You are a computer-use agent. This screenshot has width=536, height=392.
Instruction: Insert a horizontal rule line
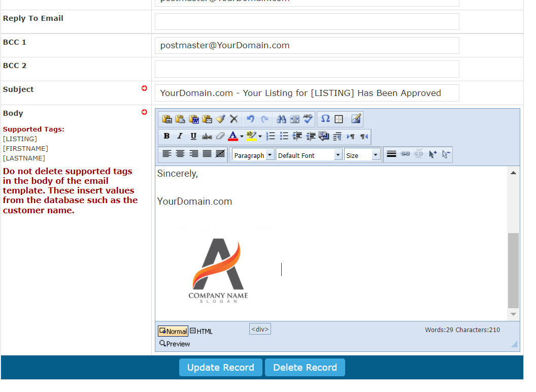click(x=391, y=154)
